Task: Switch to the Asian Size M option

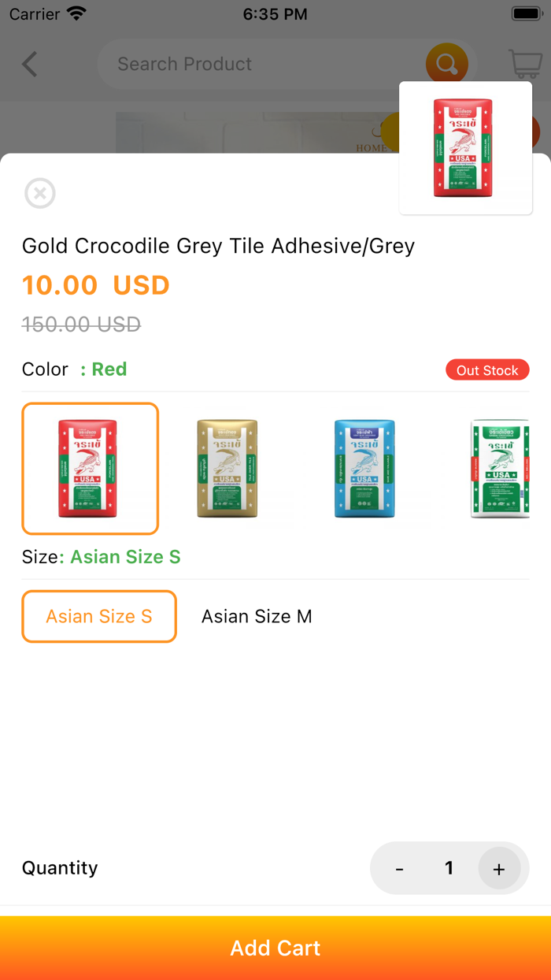Action: coord(257,617)
